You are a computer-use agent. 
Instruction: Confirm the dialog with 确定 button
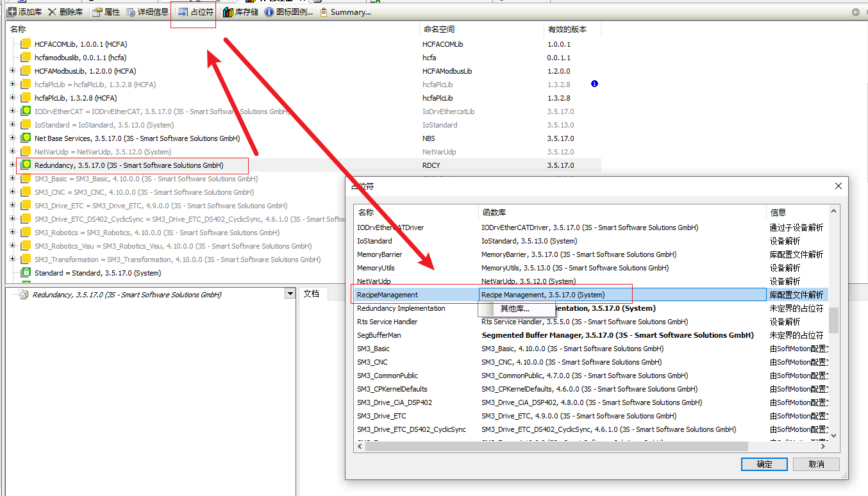pos(764,464)
